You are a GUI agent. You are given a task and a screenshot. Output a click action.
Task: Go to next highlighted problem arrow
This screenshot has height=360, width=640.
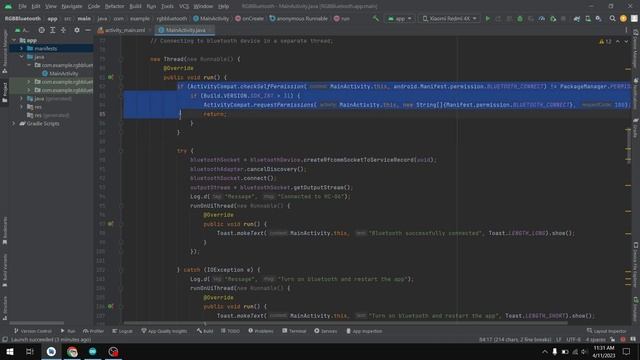[x=626, y=42]
